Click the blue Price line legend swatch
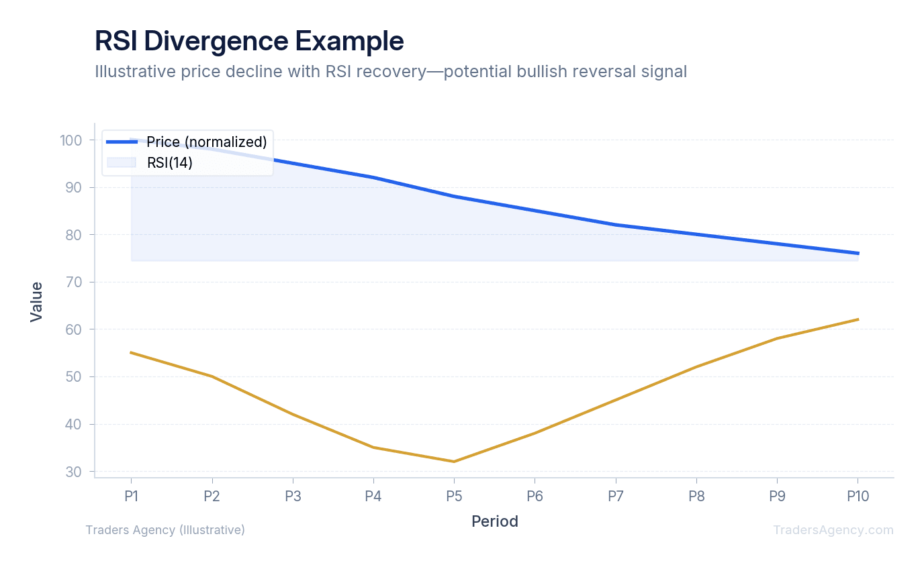Screen dimensions: 924x567 tap(122, 142)
